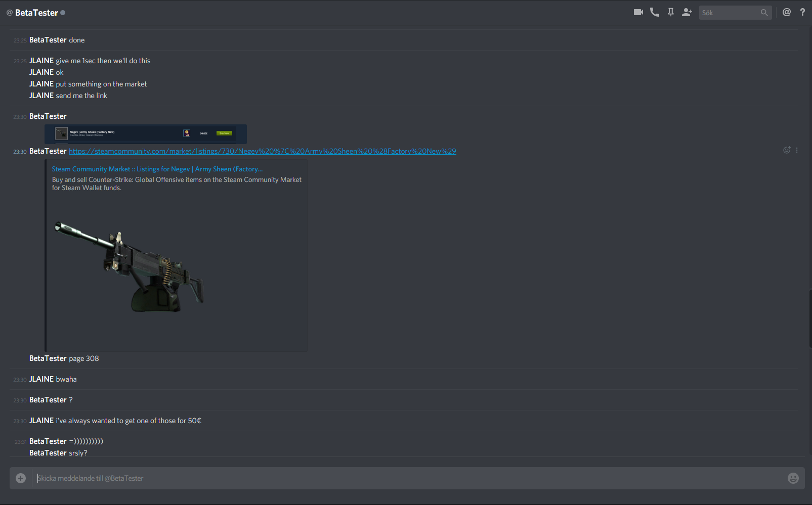This screenshot has width=812, height=505.
Task: Add friends to this DM
Action: tap(687, 12)
